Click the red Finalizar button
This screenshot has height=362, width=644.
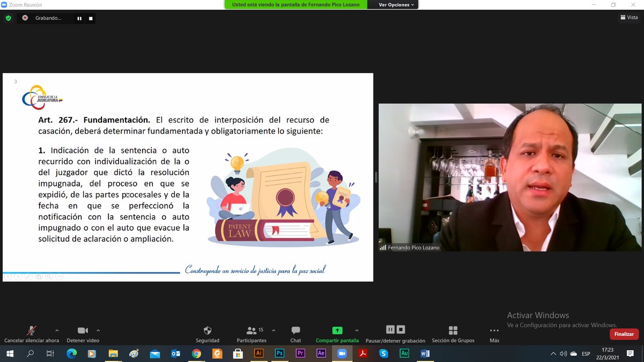click(624, 334)
